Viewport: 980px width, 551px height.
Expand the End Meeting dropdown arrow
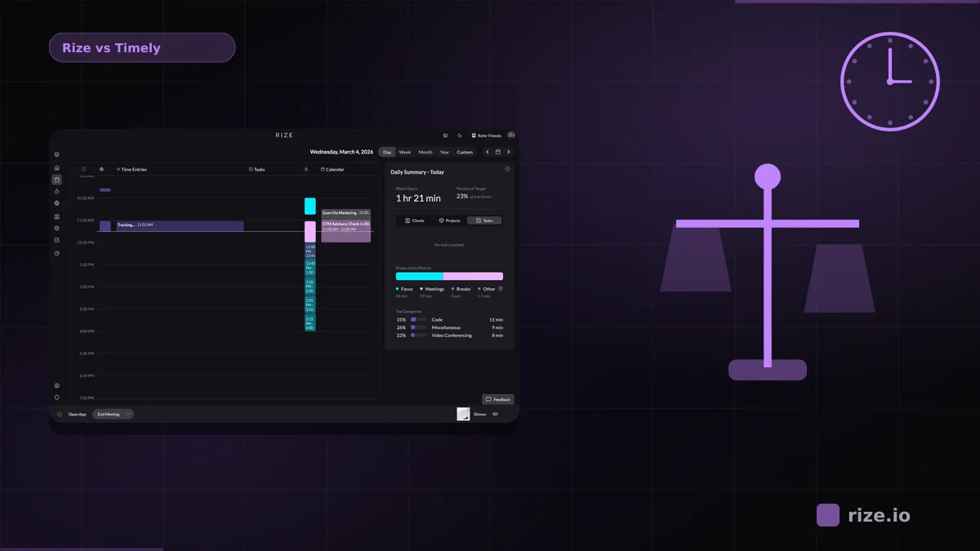coord(127,414)
